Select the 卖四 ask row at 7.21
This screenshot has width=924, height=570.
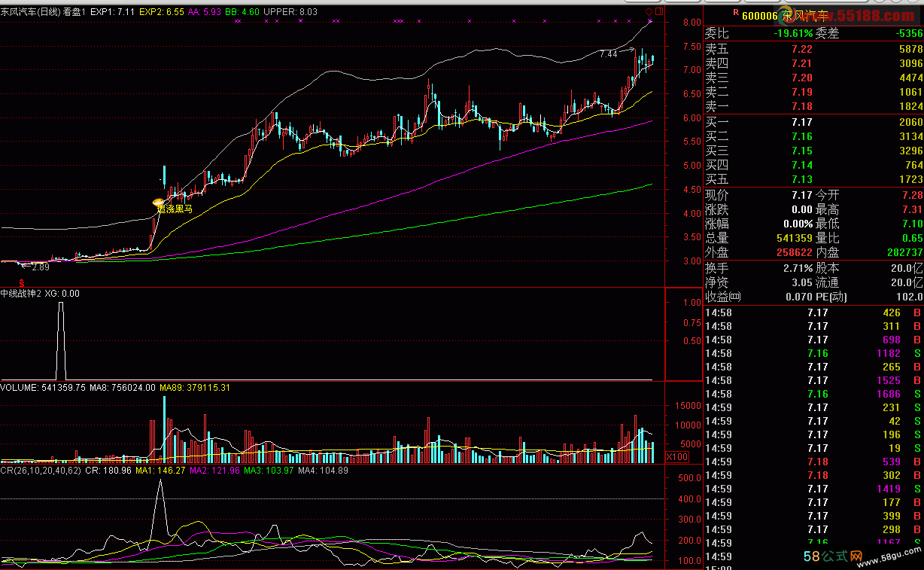tap(813, 63)
